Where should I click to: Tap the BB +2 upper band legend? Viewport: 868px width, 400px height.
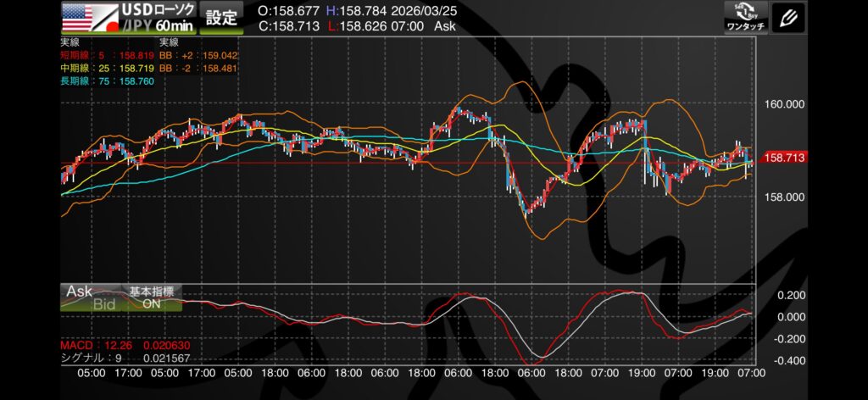pos(198,54)
